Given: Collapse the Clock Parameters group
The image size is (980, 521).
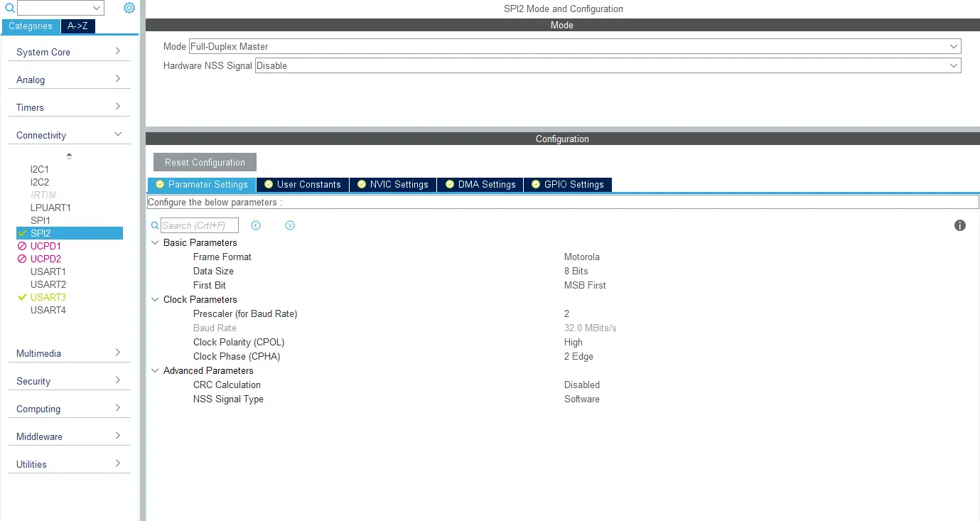Looking at the screenshot, I should coord(156,299).
